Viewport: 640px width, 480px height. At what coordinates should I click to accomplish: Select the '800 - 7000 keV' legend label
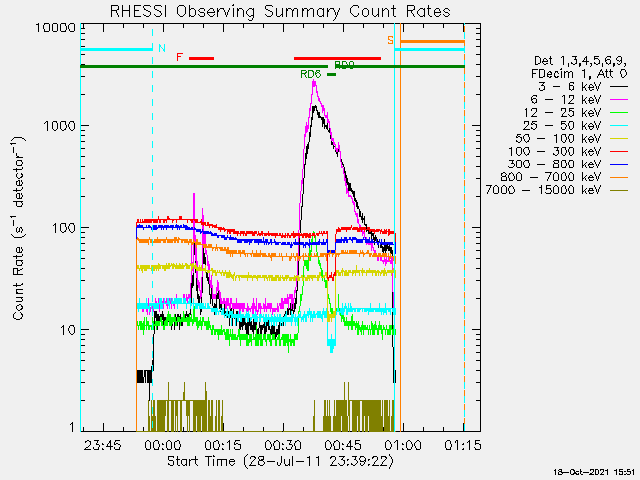pyautogui.click(x=551, y=177)
